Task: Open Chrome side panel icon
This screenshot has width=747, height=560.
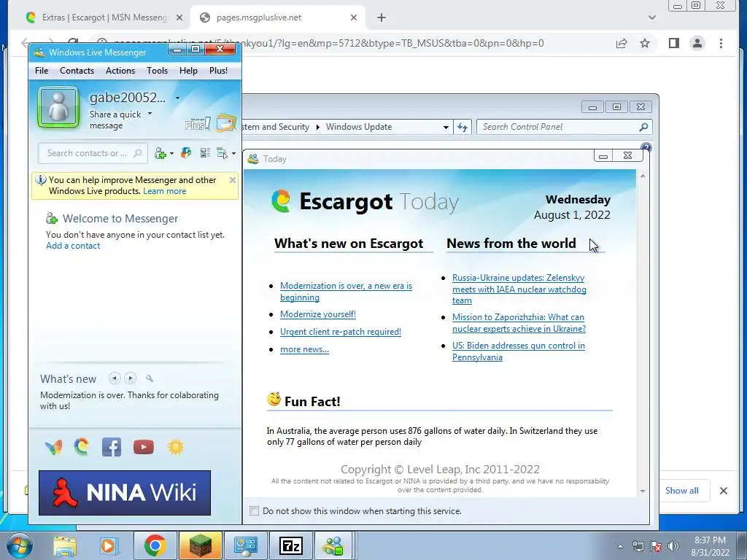Action: pos(673,43)
